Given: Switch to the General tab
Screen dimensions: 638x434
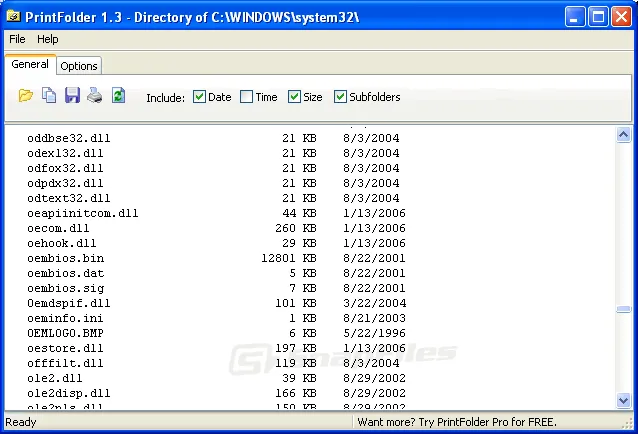Looking at the screenshot, I should [x=30, y=64].
